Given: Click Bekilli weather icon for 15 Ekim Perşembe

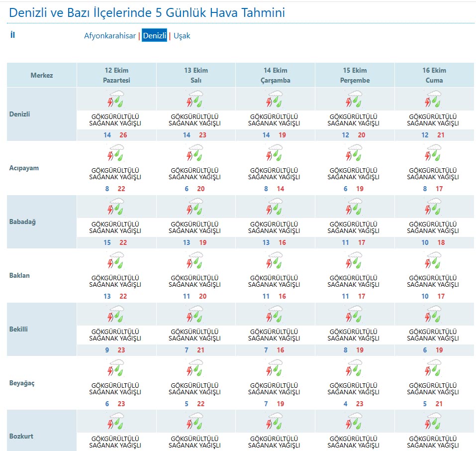Looking at the screenshot, I should coord(354,314).
